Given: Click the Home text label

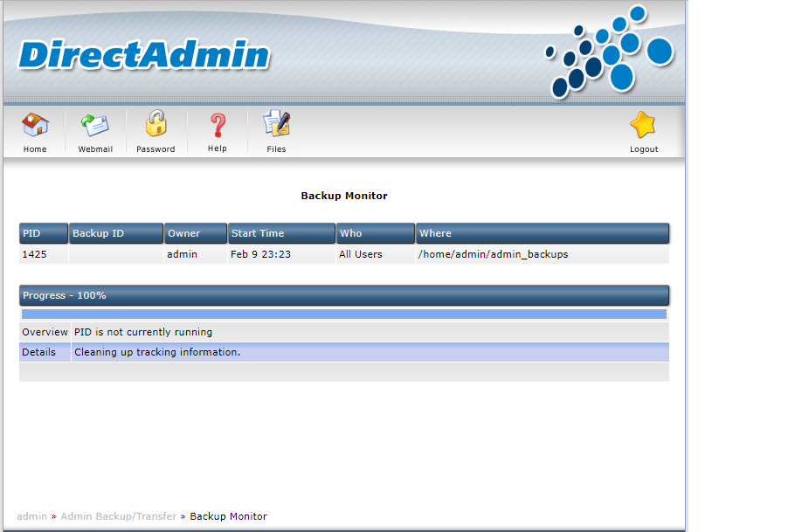Looking at the screenshot, I should click(35, 149).
